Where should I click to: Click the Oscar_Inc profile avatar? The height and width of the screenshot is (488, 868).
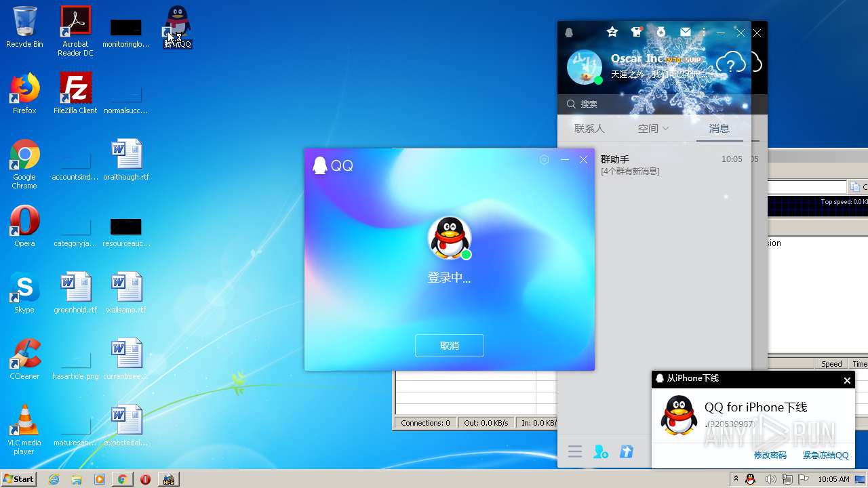(x=584, y=67)
